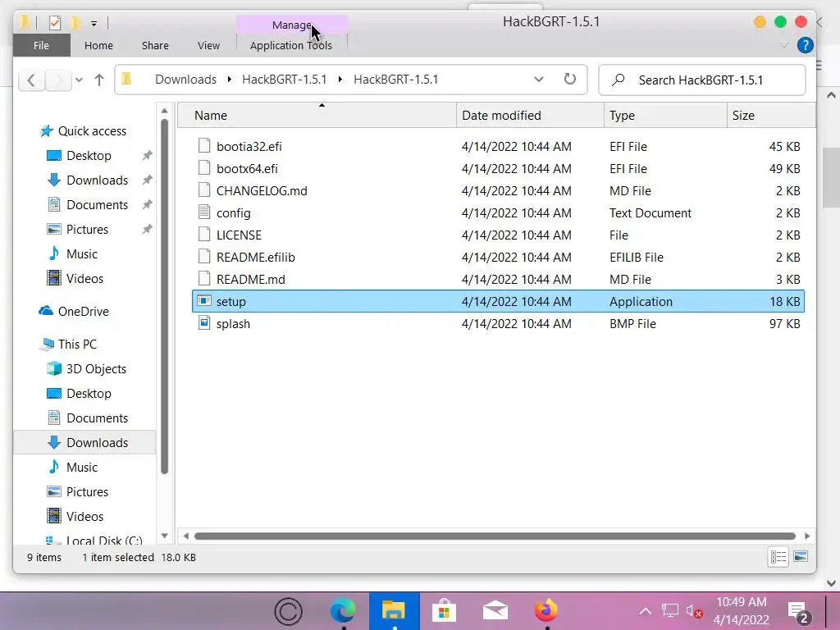Screen dimensions: 840x630
Task: Open pinned Downloads under Quick access
Action: pos(97,180)
